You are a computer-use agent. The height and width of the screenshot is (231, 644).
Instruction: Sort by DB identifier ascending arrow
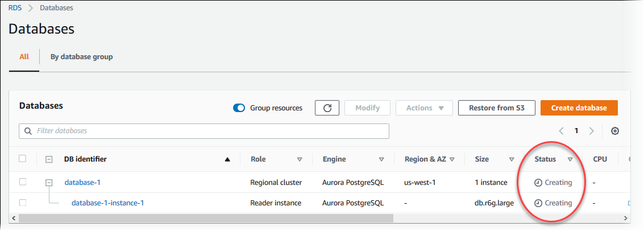tap(228, 160)
